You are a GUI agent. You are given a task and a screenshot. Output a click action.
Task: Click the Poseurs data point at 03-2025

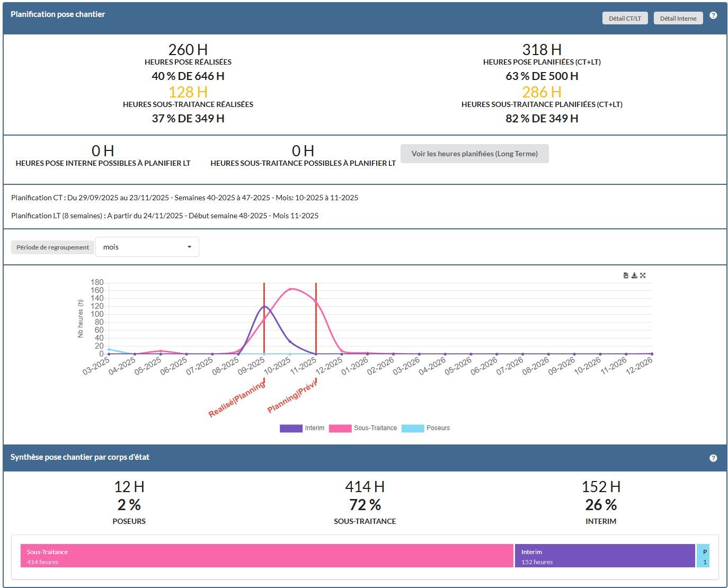click(109, 350)
